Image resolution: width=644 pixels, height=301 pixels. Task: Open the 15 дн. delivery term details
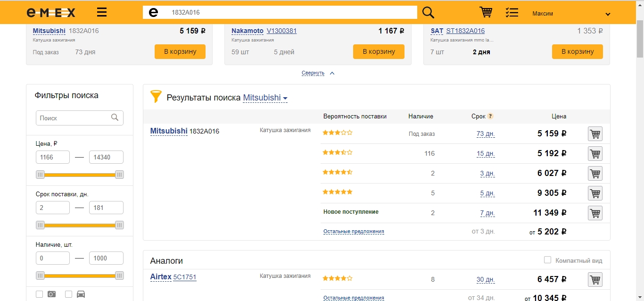pos(485,154)
